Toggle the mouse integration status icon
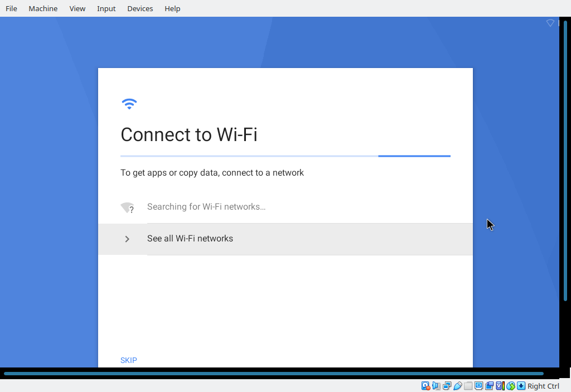The image size is (571, 392). (x=511, y=386)
